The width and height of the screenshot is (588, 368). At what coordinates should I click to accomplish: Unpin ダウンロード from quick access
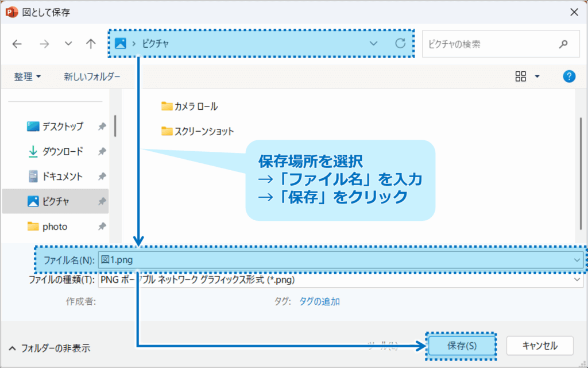point(102,151)
